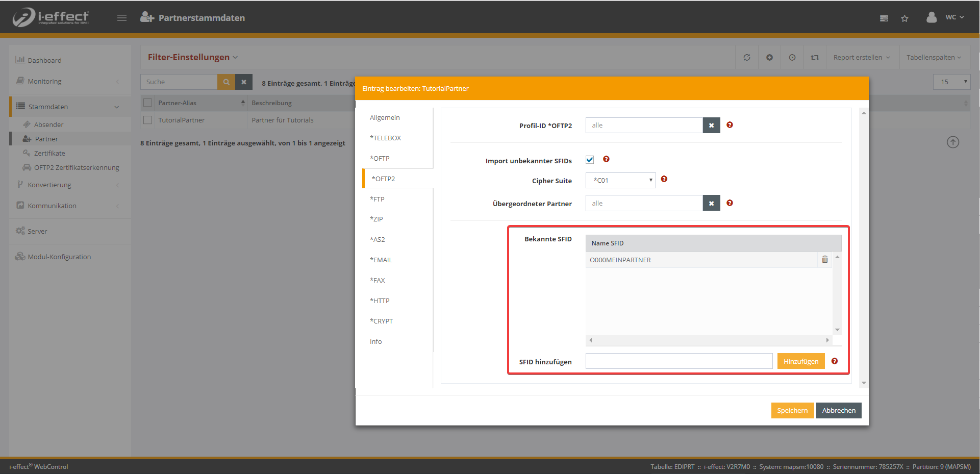Click the Hinzufügen button
The image size is (980, 474).
click(800, 361)
